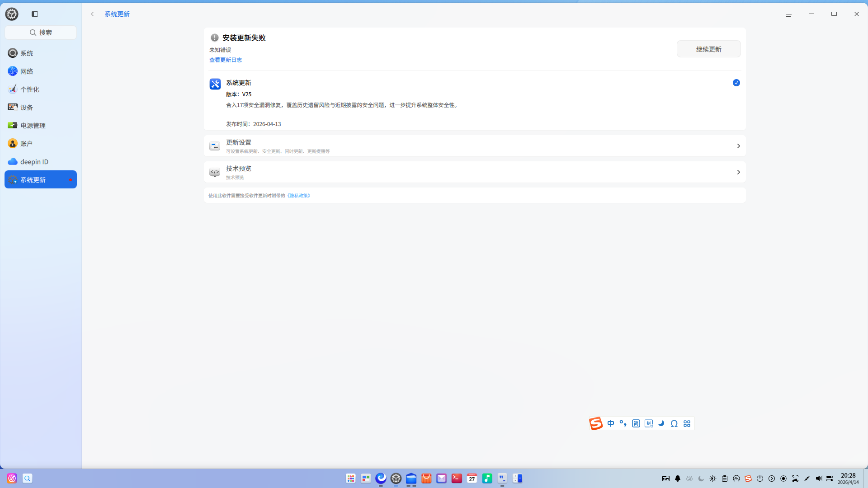This screenshot has height=488, width=868.
Task: Toggle Chinese/English input on Sogou 中 icon
Action: [x=611, y=423]
